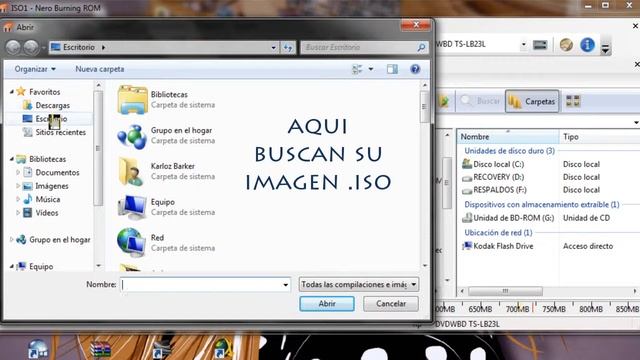Click the Back arrow in the Abrir dialog

click(13, 47)
